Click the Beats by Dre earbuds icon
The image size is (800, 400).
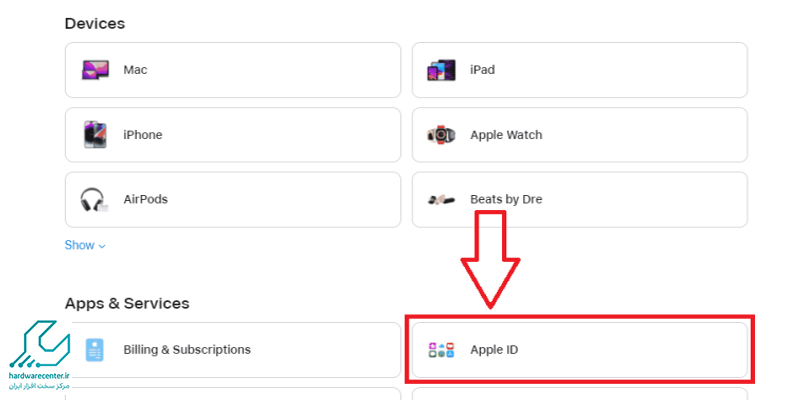tap(442, 199)
